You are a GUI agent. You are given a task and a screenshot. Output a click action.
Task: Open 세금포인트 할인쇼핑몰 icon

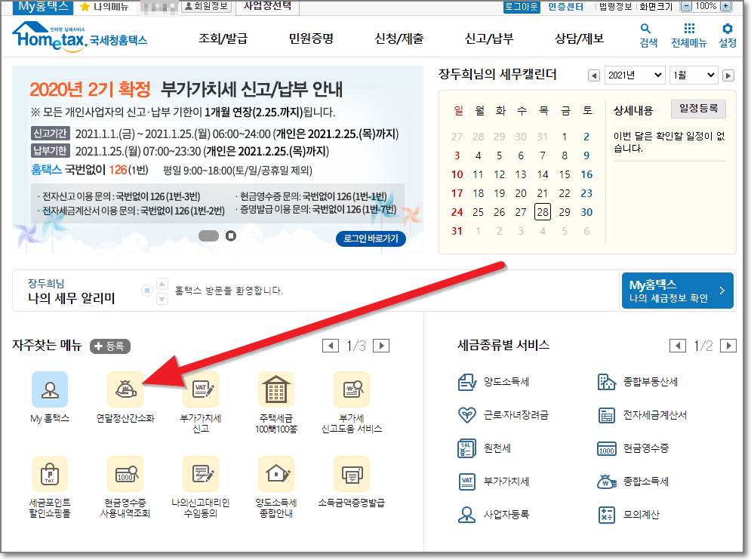50,474
